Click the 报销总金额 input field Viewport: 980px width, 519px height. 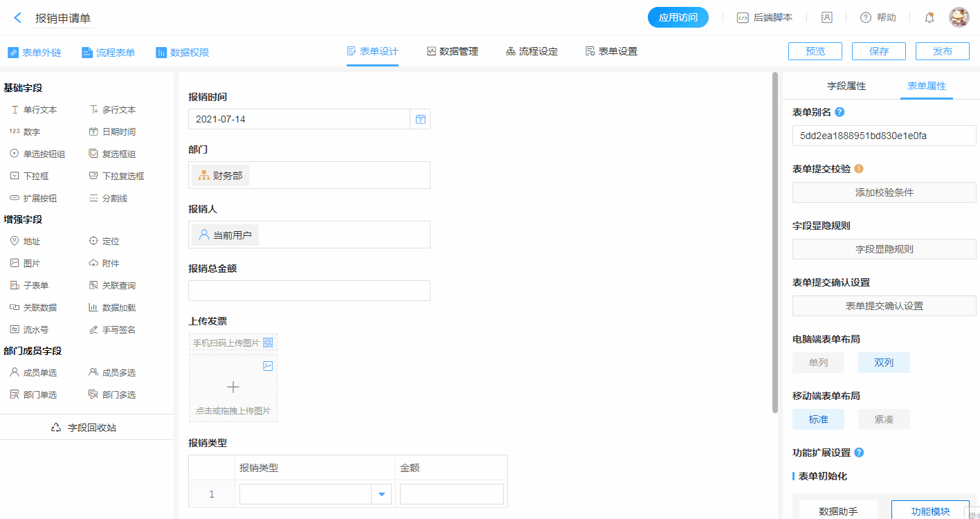pos(309,291)
